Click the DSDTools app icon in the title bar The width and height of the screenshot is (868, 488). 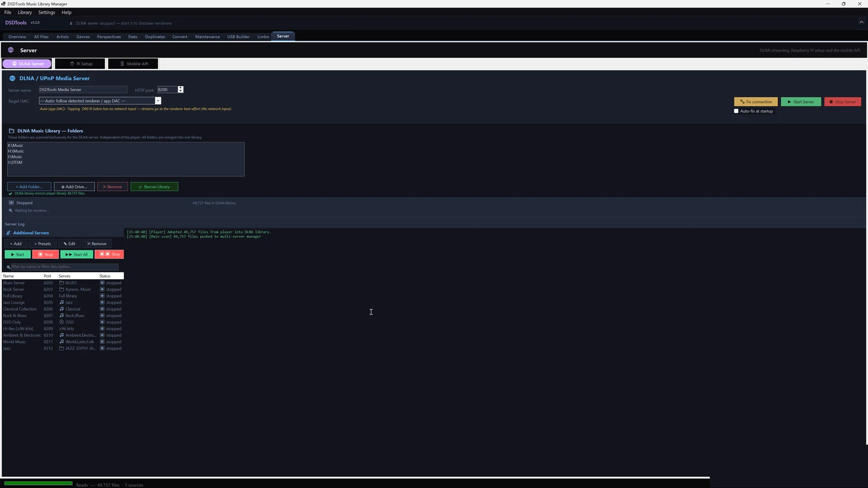click(x=4, y=4)
